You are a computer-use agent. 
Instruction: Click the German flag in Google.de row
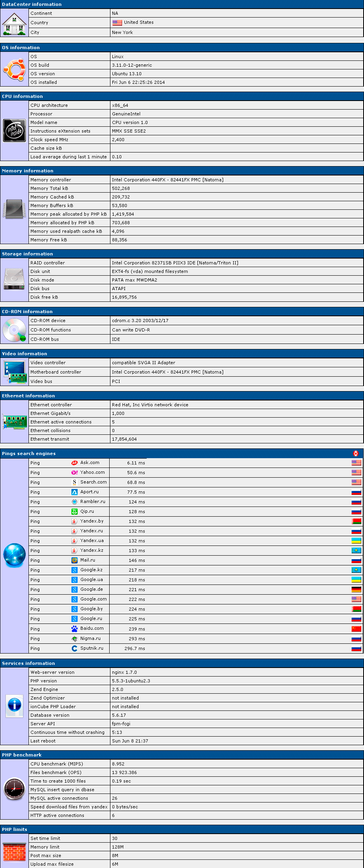pyautogui.click(x=356, y=590)
